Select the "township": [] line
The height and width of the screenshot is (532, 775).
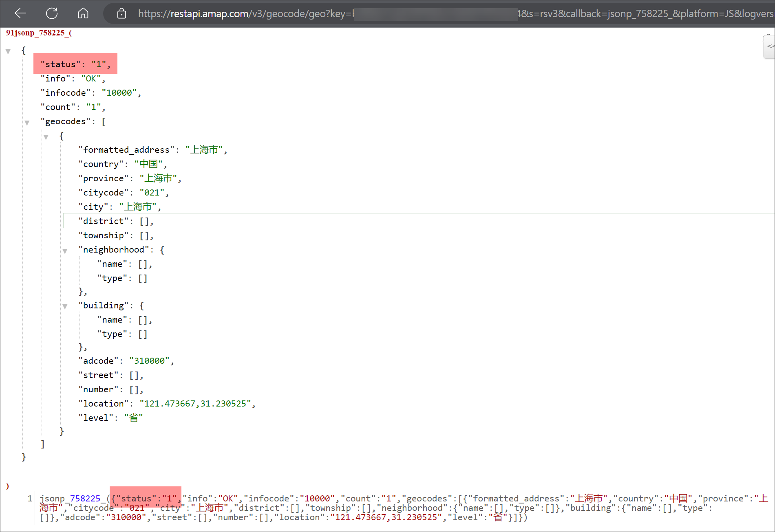pyautogui.click(x=116, y=235)
